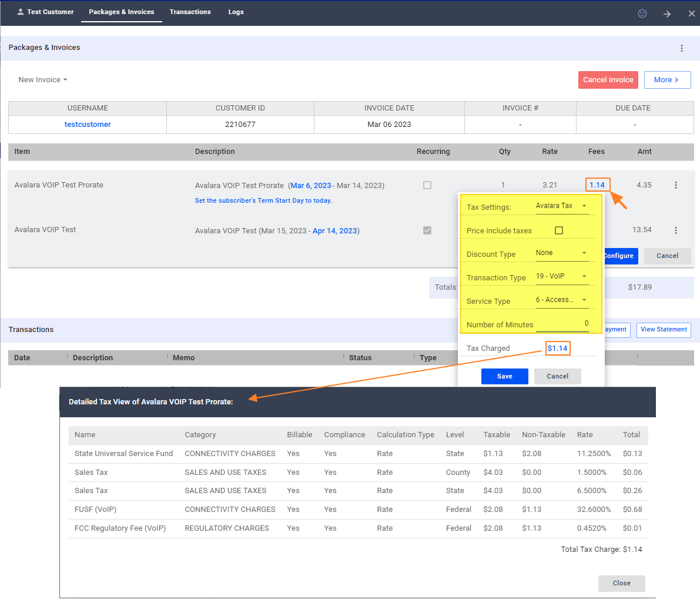The width and height of the screenshot is (700, 603).
Task: Open the feedback smiley icon in top bar
Action: (x=642, y=13)
